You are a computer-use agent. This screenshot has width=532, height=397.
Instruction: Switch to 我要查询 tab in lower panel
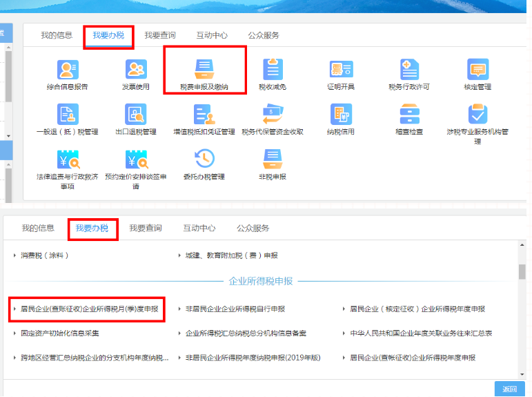[146, 228]
